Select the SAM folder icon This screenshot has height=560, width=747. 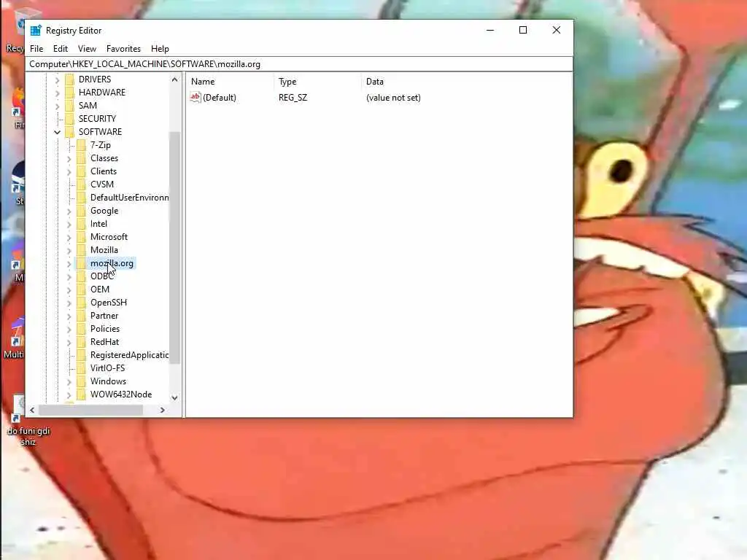pos(69,105)
